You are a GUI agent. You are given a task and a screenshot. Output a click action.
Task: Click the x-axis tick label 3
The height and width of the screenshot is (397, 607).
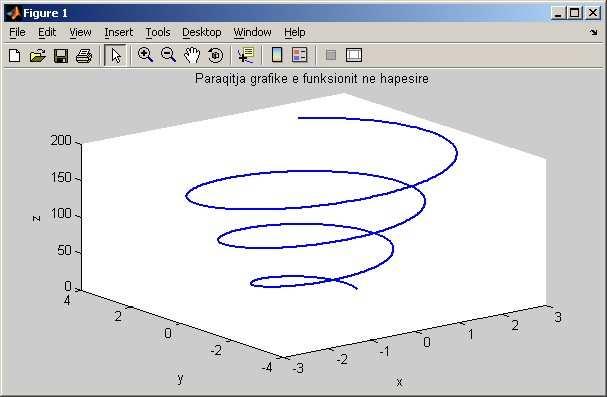[x=558, y=317]
